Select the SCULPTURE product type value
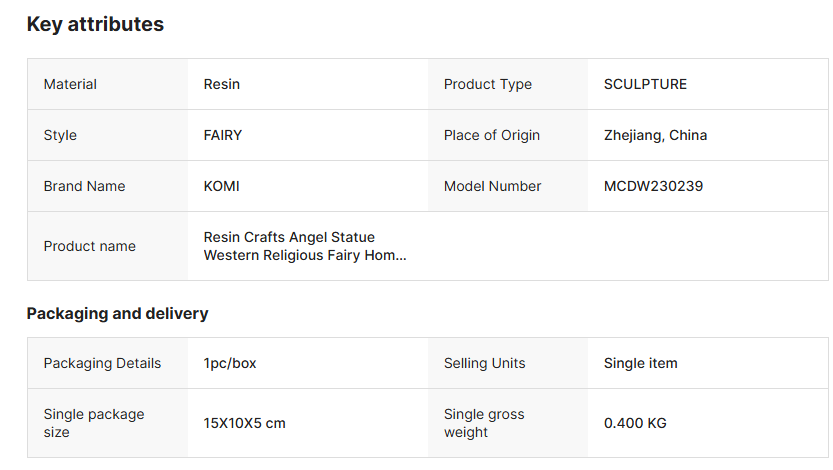Screen dimensions: 833x470 645,84
